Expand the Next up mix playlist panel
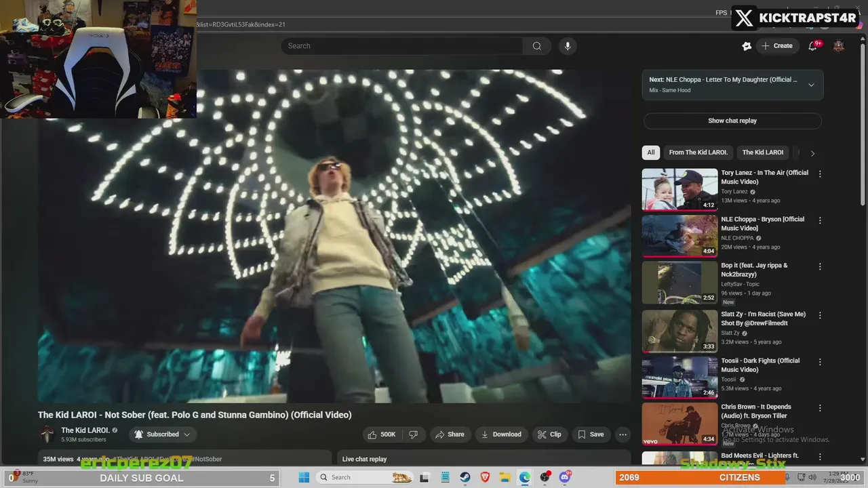 (811, 85)
